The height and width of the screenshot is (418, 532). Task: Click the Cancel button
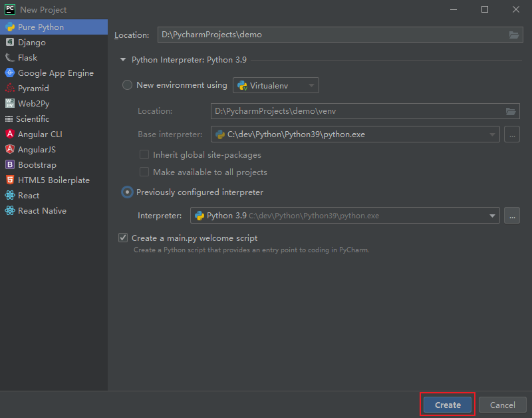tap(503, 405)
